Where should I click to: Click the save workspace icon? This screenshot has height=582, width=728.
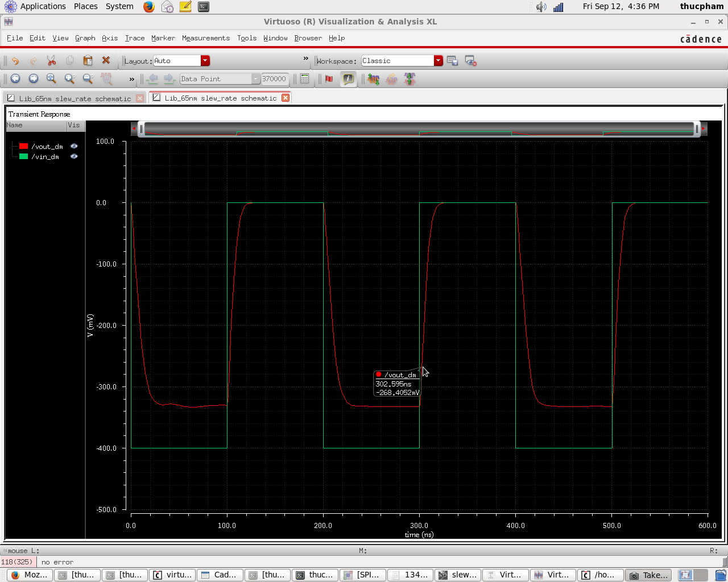click(452, 61)
